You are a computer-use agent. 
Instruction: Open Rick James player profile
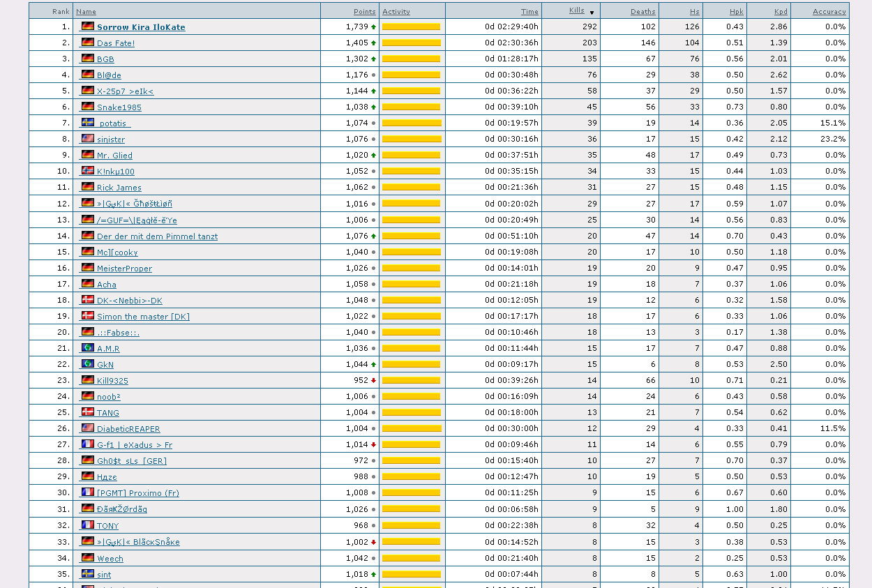(x=119, y=188)
